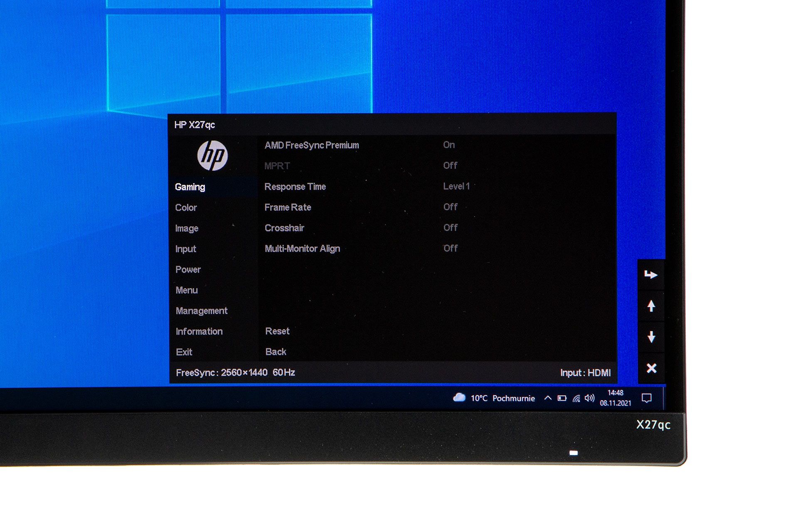Click the OSD down arrow icon
This screenshot has height=532, width=798.
point(651,337)
